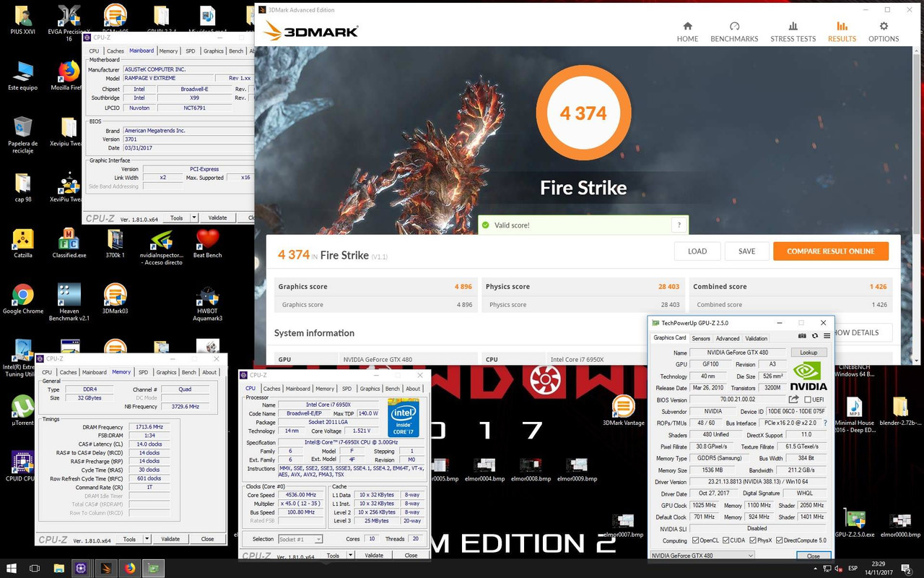The height and width of the screenshot is (578, 924).
Task: Toggle DirectCompute 5.0 checkbox in GPU-Z
Action: (x=780, y=540)
